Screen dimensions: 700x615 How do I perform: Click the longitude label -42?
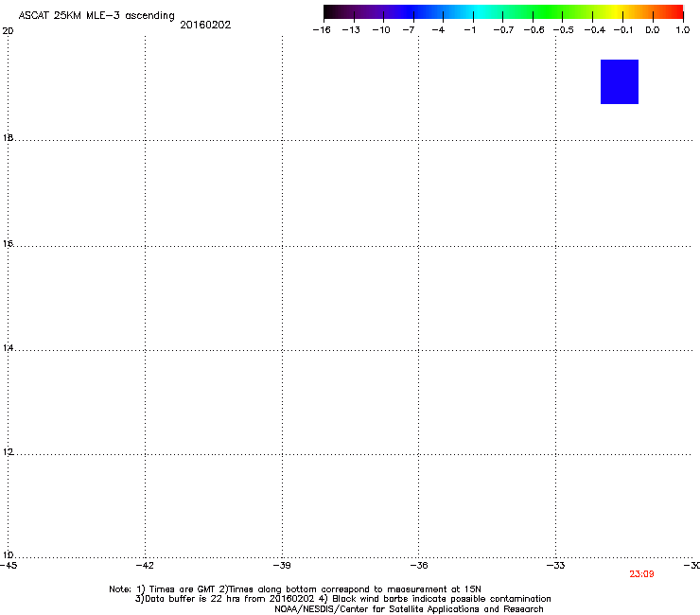point(145,566)
